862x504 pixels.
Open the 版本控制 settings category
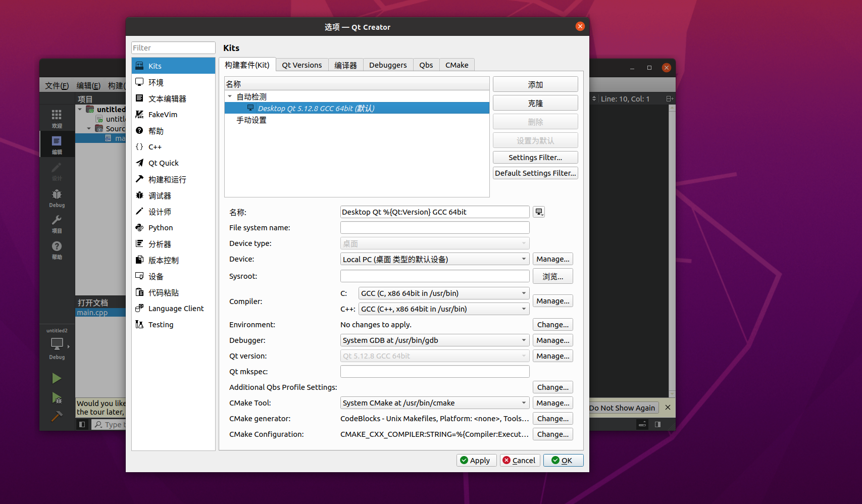click(173, 260)
